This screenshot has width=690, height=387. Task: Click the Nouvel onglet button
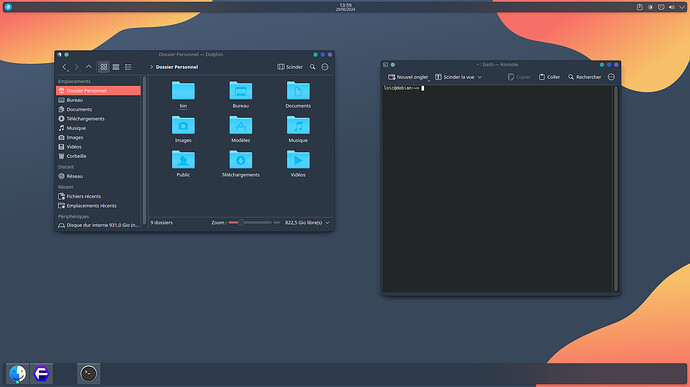407,77
